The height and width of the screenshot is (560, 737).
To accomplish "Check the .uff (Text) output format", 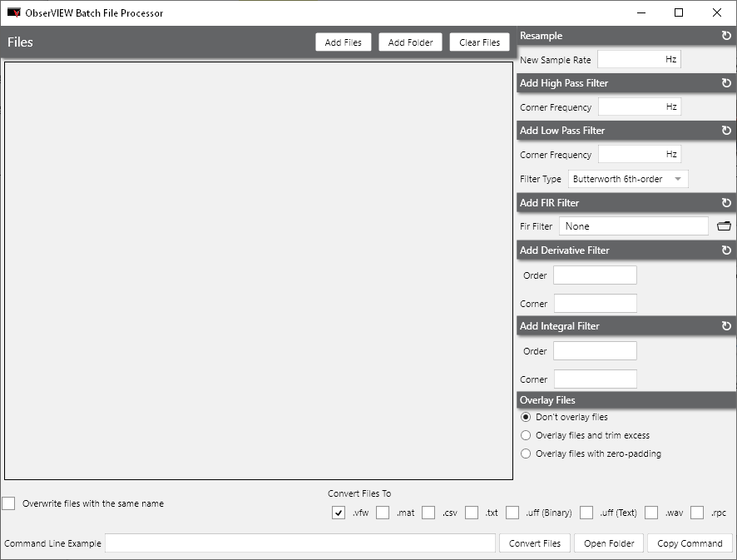I will [586, 513].
